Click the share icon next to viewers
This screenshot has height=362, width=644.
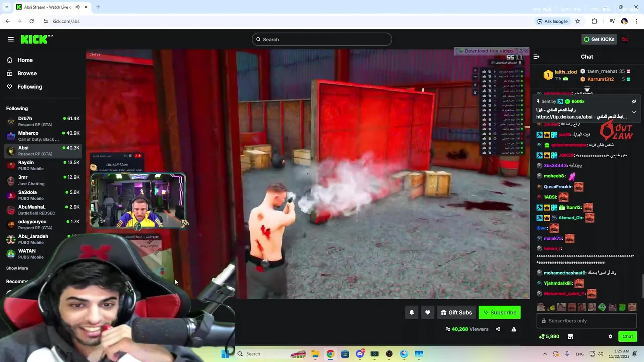point(498,329)
